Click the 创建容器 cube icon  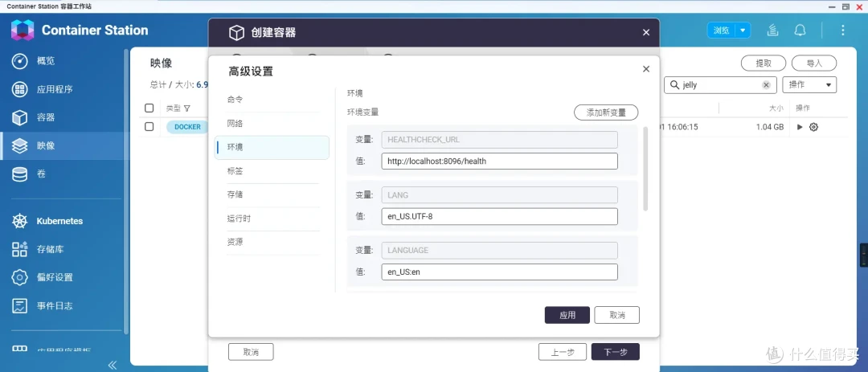click(x=237, y=33)
